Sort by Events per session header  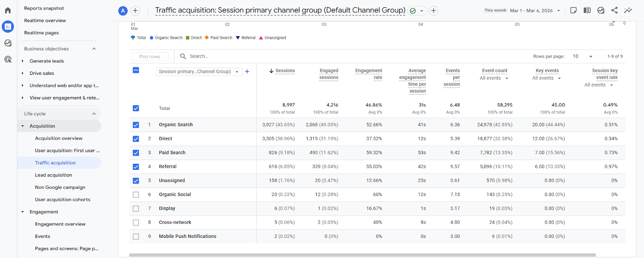tap(452, 77)
